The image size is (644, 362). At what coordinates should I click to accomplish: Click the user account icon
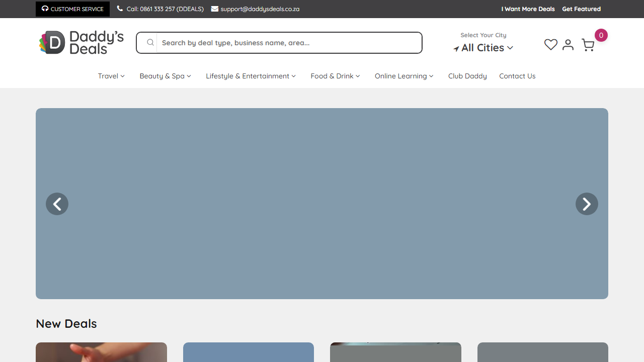point(568,45)
